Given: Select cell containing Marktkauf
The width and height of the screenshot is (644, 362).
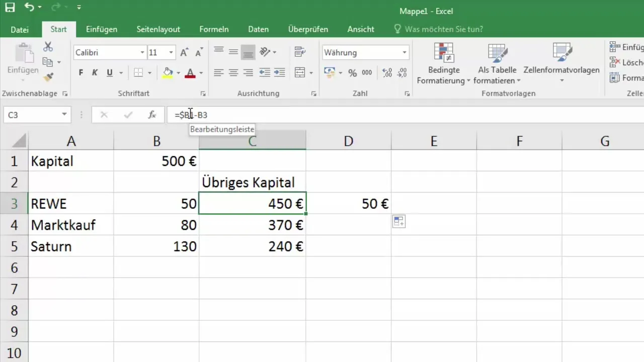Looking at the screenshot, I should tap(71, 225).
